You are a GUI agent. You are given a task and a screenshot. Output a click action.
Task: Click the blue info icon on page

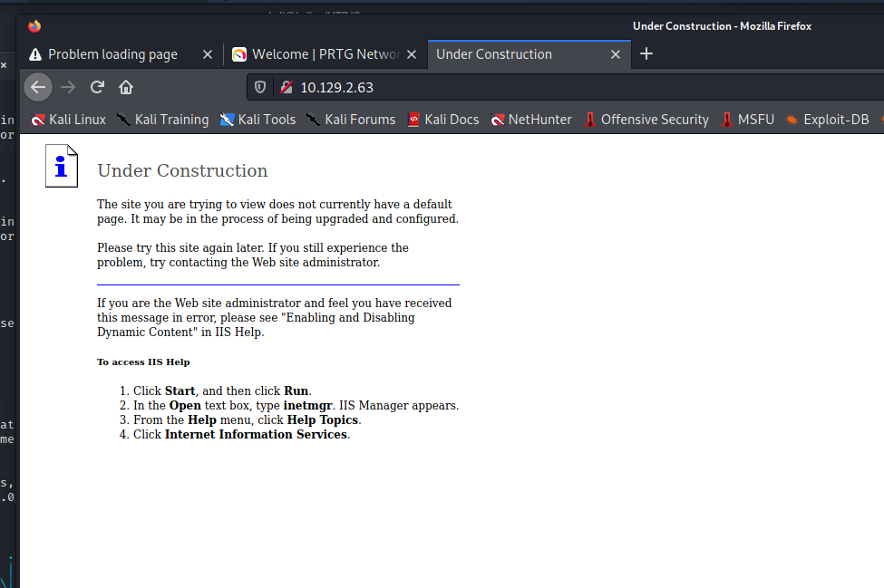pos(61,167)
